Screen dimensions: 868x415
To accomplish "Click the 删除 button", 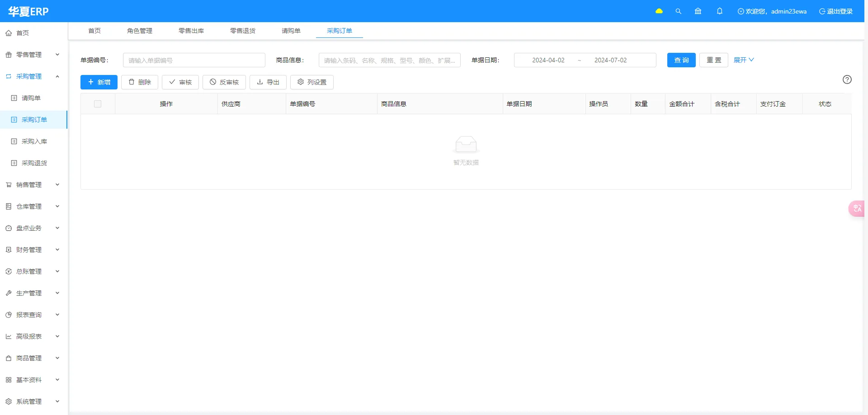I will (140, 82).
